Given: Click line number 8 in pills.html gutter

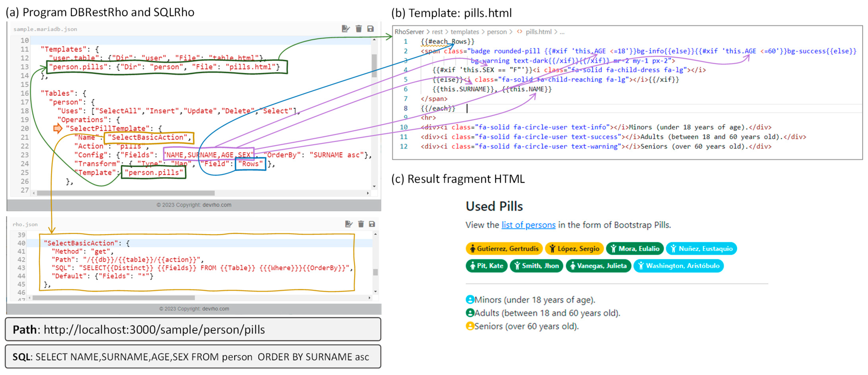Looking at the screenshot, I should point(406,108).
